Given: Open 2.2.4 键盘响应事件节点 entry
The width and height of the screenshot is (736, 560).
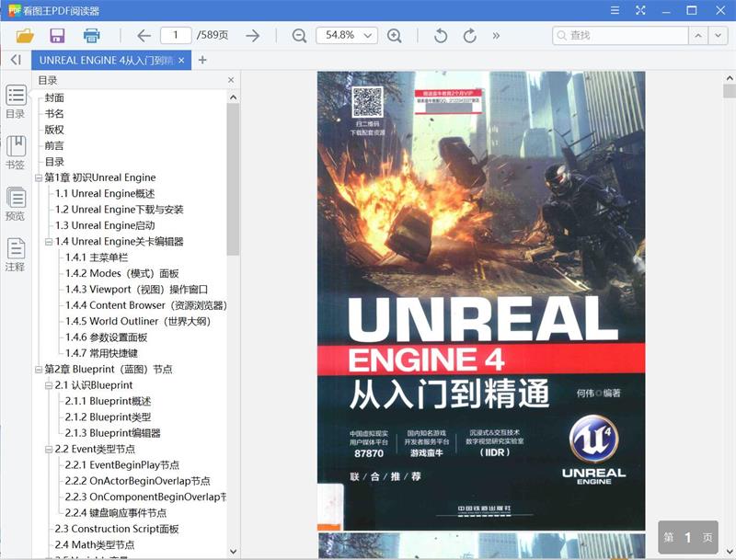Looking at the screenshot, I should pos(116,513).
